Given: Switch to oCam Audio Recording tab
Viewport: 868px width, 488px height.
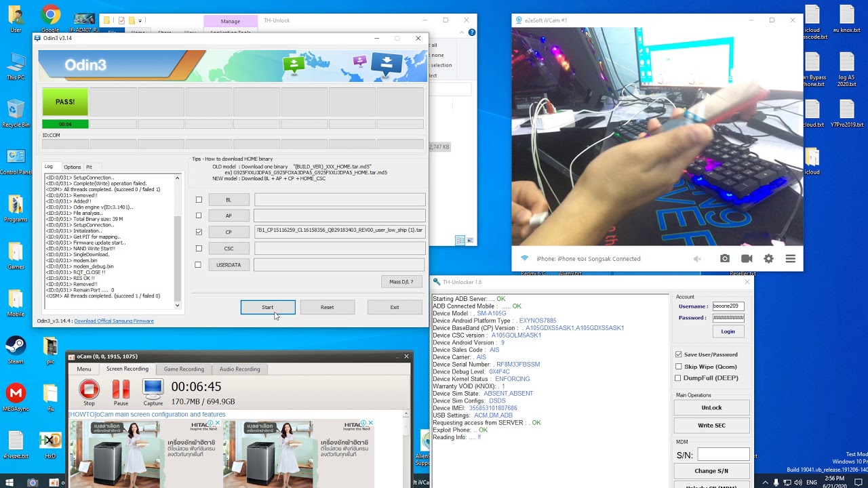Looking at the screenshot, I should point(239,369).
